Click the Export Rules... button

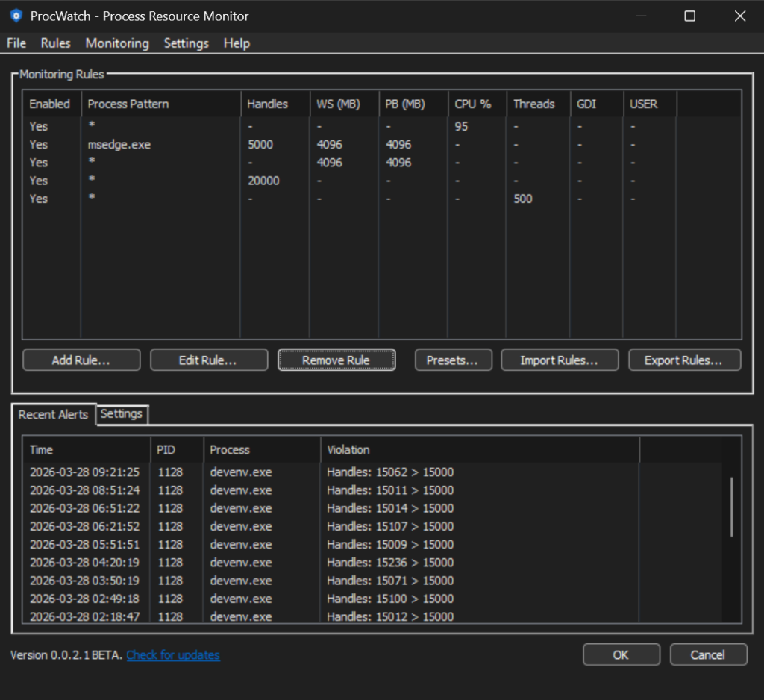click(x=684, y=360)
